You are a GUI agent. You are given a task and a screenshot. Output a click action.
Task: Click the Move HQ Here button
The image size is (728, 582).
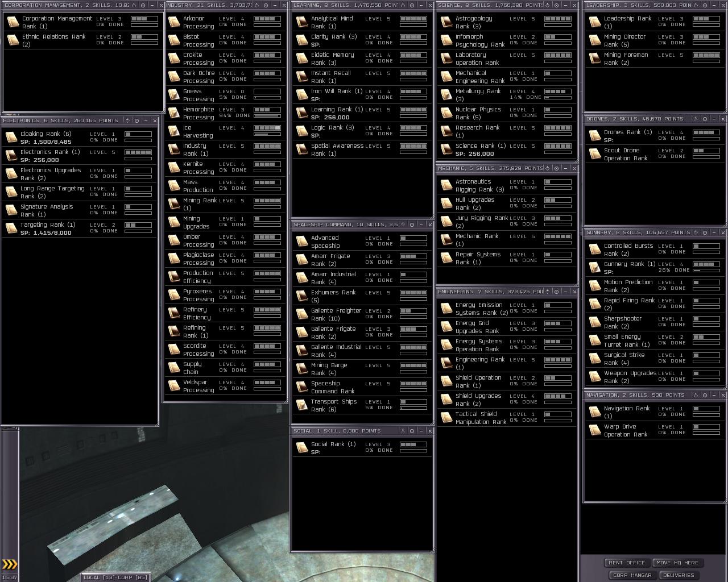[677, 563]
